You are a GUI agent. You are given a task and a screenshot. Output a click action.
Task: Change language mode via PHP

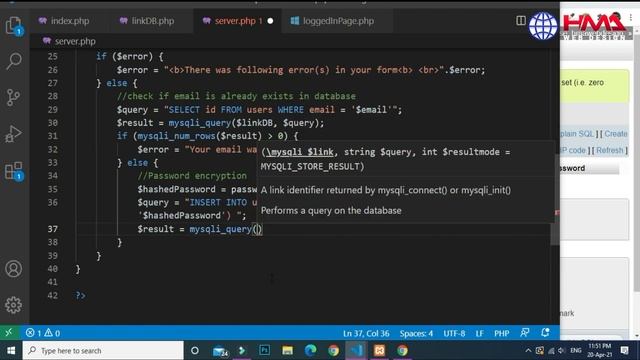coord(502,333)
